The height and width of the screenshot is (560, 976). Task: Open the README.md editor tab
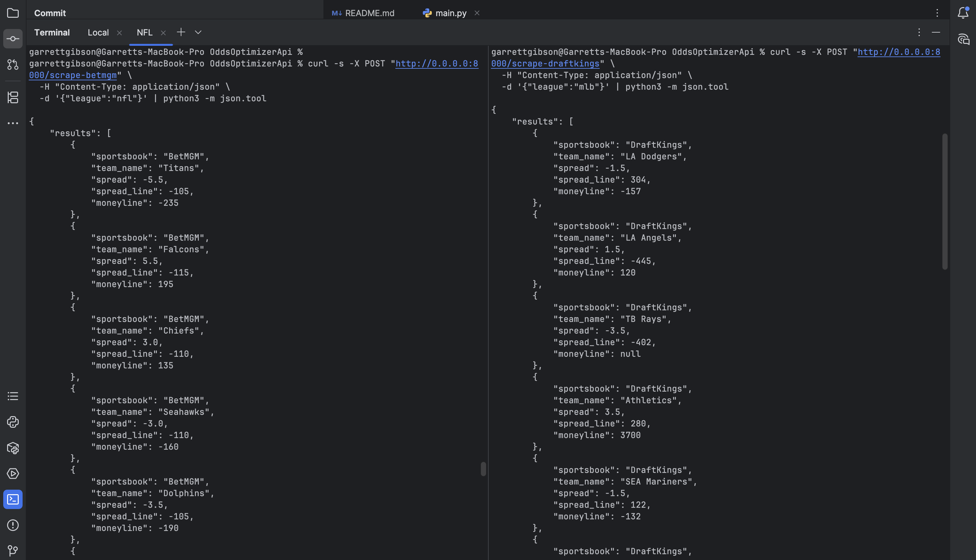coord(363,13)
